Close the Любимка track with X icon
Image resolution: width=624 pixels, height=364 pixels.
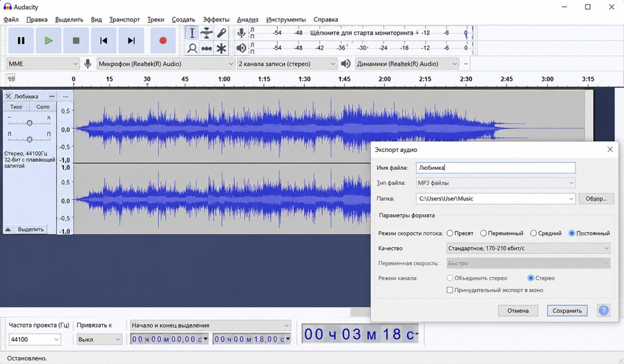(x=8, y=96)
